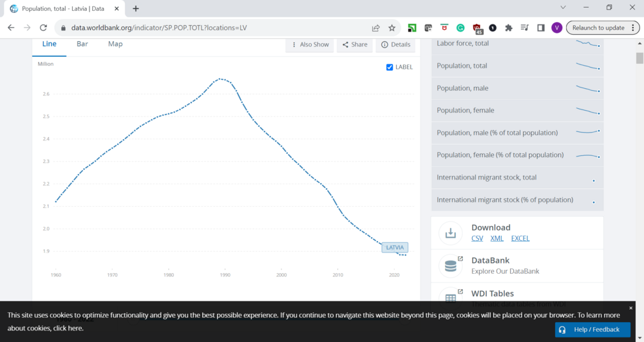The image size is (644, 342).
Task: Switch to the Bar chart tab
Action: coord(82,44)
